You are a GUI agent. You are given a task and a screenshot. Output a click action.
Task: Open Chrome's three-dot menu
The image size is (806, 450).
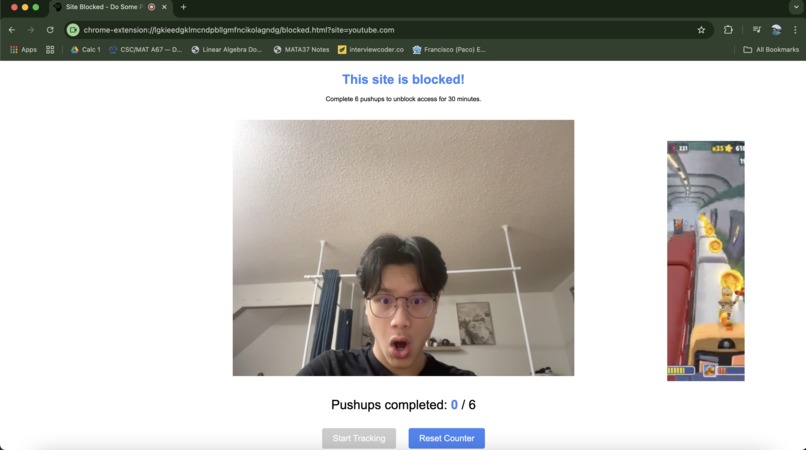pyautogui.click(x=795, y=30)
